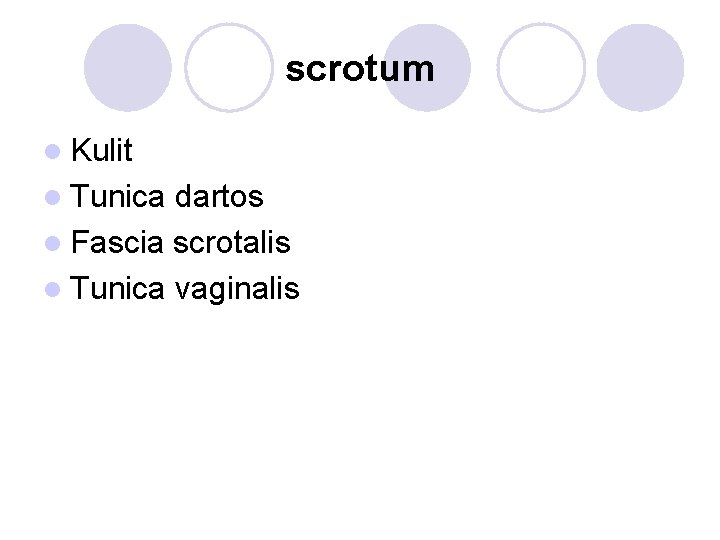The width and height of the screenshot is (720, 540).
Task: Select the leftmost filled lavender circle
Action: (x=128, y=68)
